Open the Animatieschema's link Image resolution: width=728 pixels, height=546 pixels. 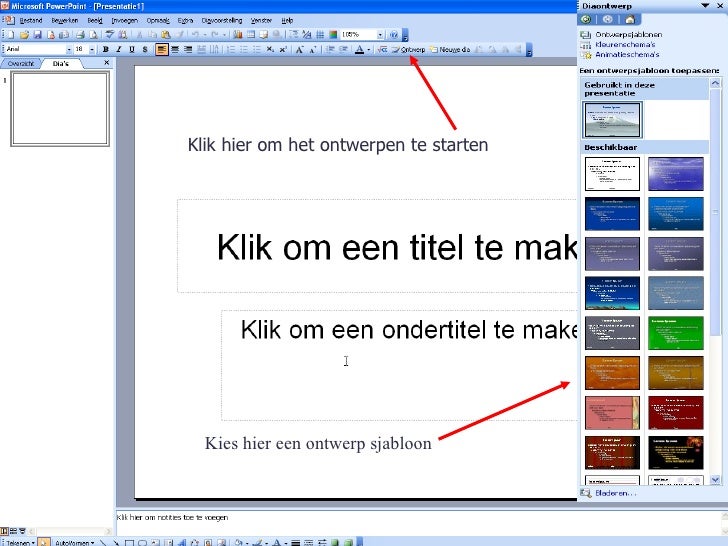627,55
